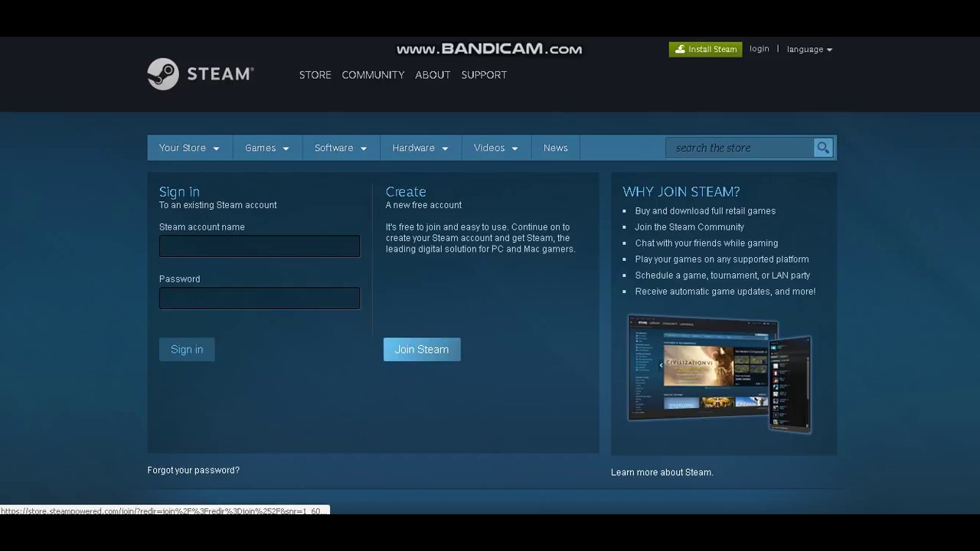Open the SUPPORT menu item

[484, 75]
